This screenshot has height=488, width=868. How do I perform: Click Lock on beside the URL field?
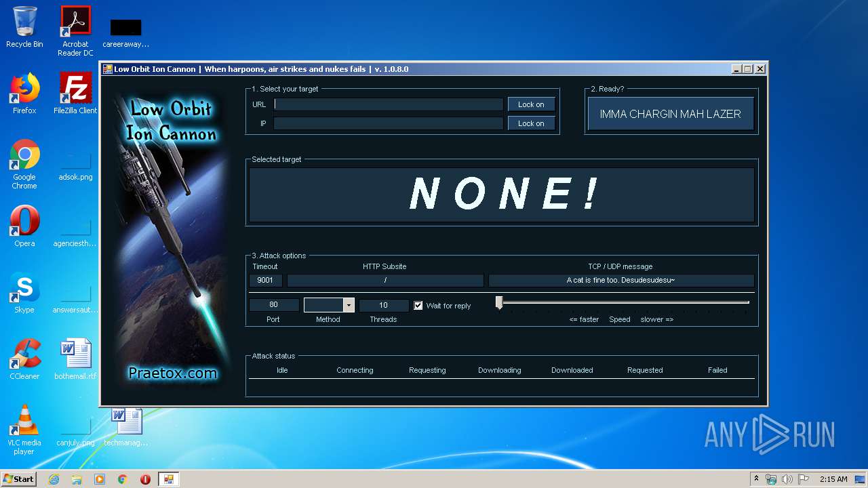click(532, 104)
